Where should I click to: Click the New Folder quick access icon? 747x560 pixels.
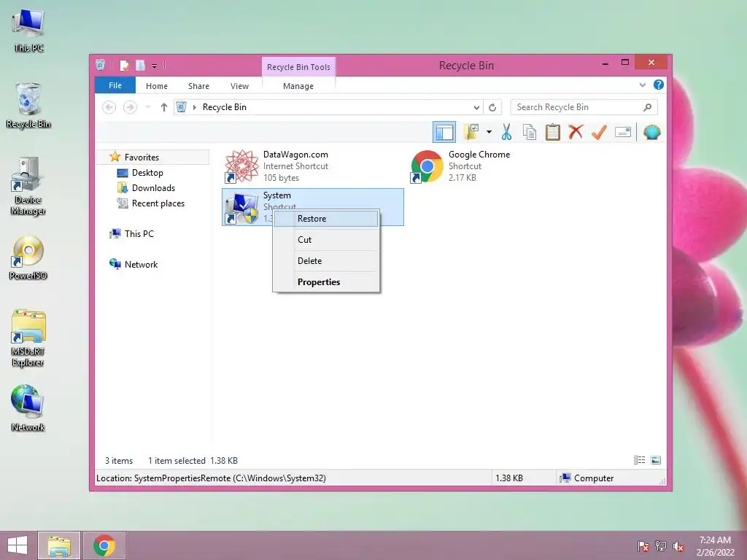[140, 65]
